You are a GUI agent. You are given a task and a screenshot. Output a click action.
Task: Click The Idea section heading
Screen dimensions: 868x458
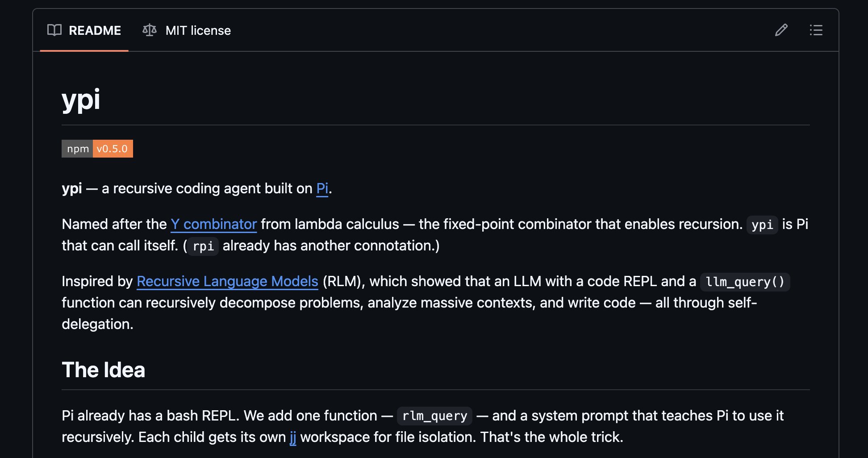103,370
